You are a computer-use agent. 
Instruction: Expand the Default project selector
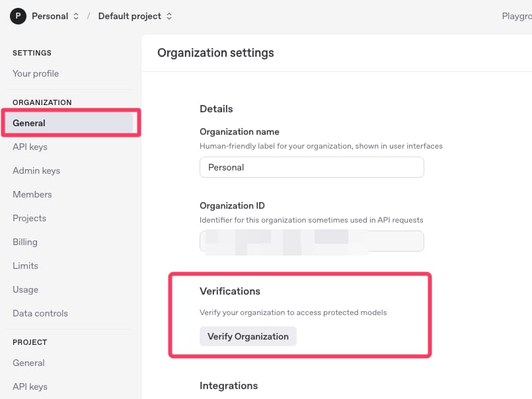(169, 16)
